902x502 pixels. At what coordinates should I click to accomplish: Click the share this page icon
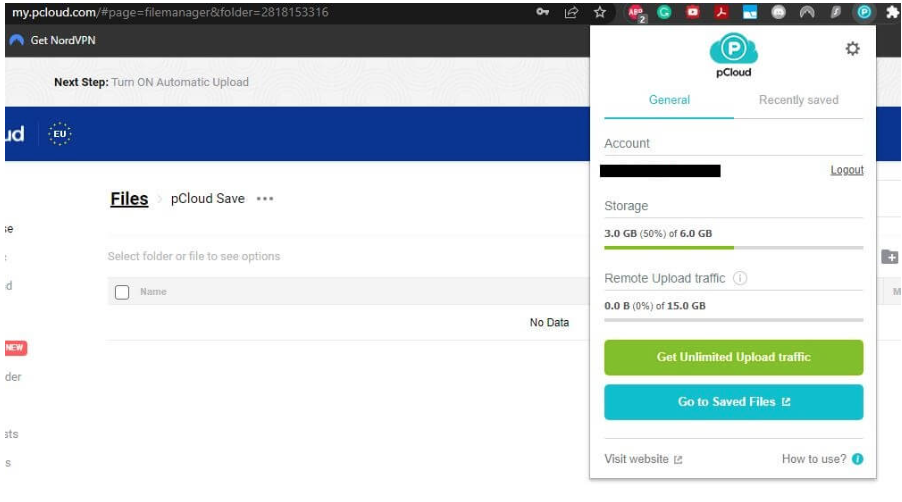(x=571, y=12)
